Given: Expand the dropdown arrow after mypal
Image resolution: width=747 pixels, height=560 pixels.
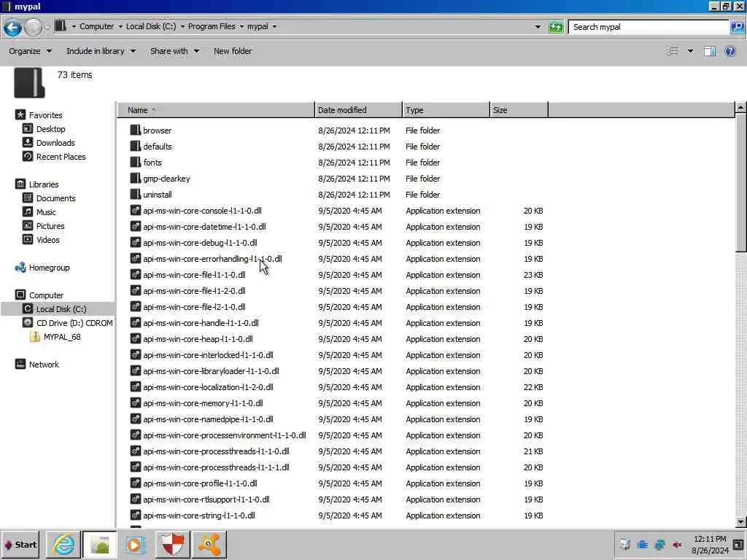Looking at the screenshot, I should (274, 27).
